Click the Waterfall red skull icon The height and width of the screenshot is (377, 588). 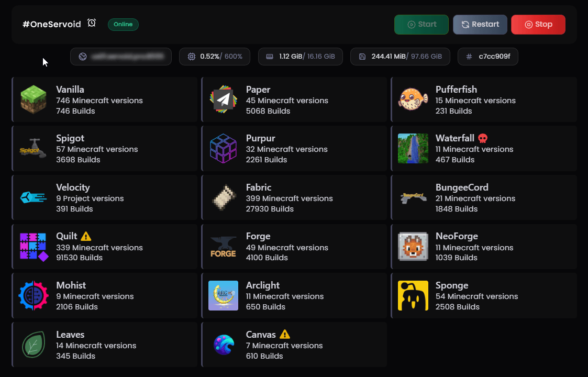[483, 138]
